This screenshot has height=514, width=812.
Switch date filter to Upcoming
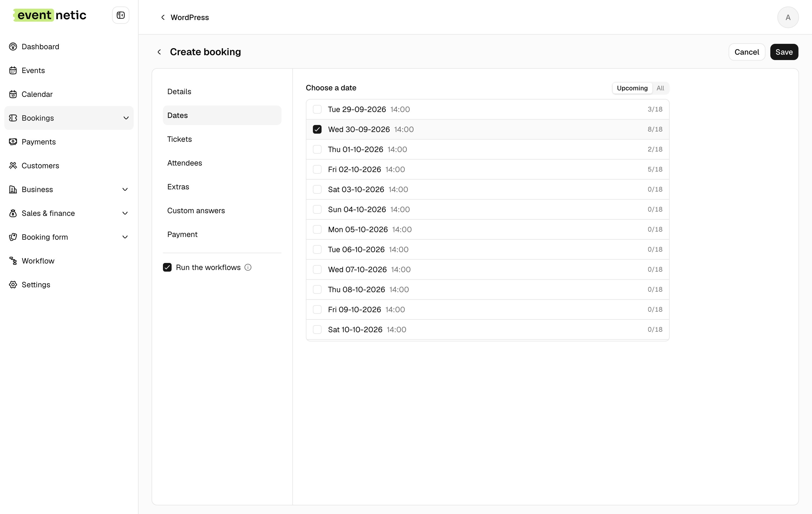pyautogui.click(x=632, y=88)
